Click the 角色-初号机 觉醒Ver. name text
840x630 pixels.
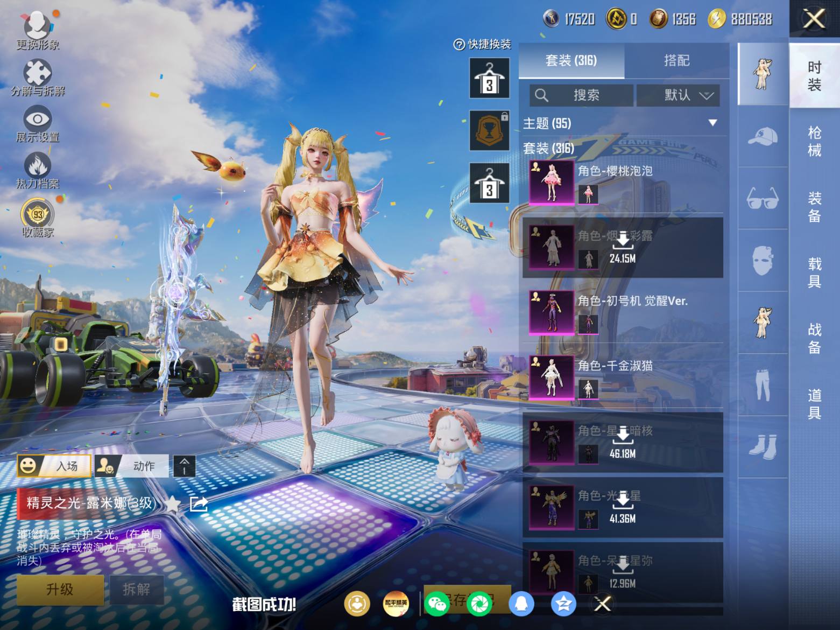[633, 301]
